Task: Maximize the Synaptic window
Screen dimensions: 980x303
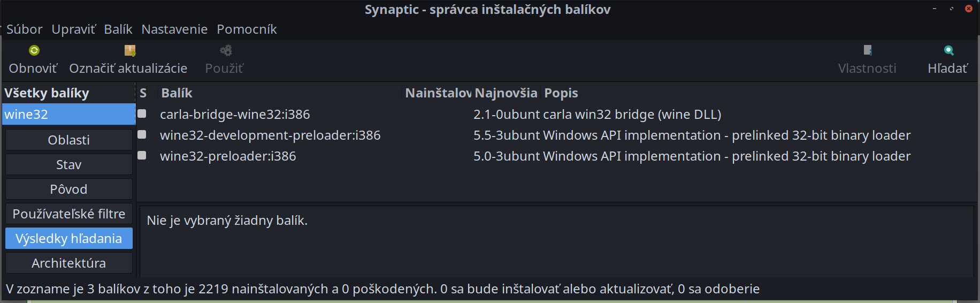Action: tap(952, 9)
